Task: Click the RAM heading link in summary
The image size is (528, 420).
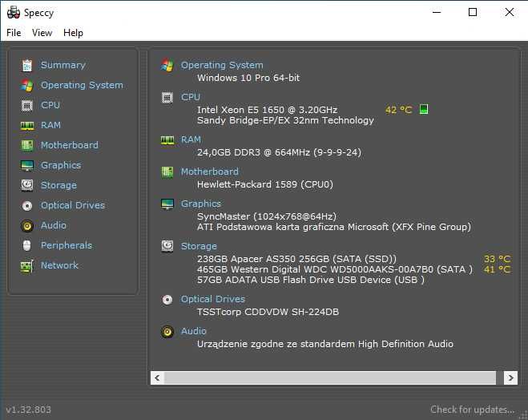Action: [191, 139]
